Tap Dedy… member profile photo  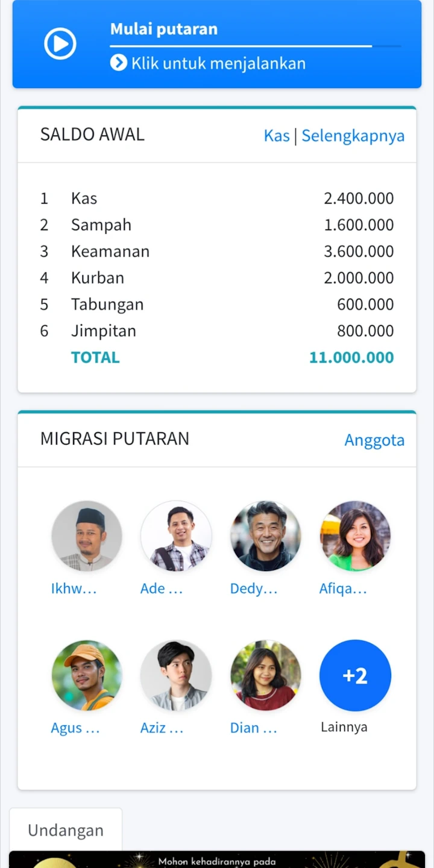pos(265,536)
